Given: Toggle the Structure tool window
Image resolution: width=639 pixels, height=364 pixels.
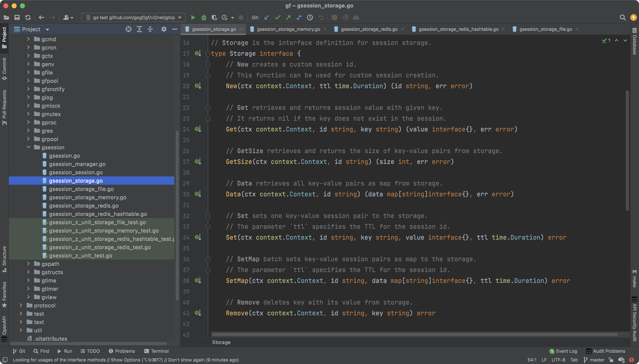Looking at the screenshot, I should pos(4,259).
